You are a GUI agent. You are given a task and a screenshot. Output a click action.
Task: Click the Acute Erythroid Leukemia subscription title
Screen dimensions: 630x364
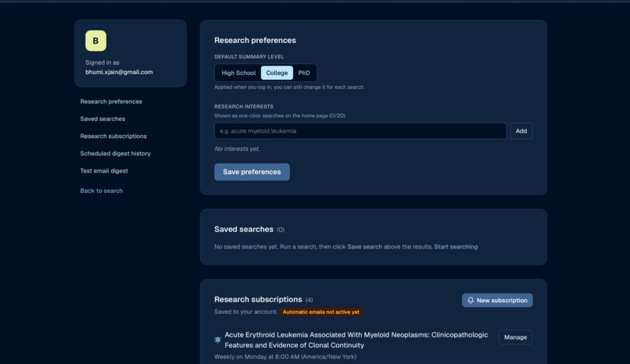356,340
